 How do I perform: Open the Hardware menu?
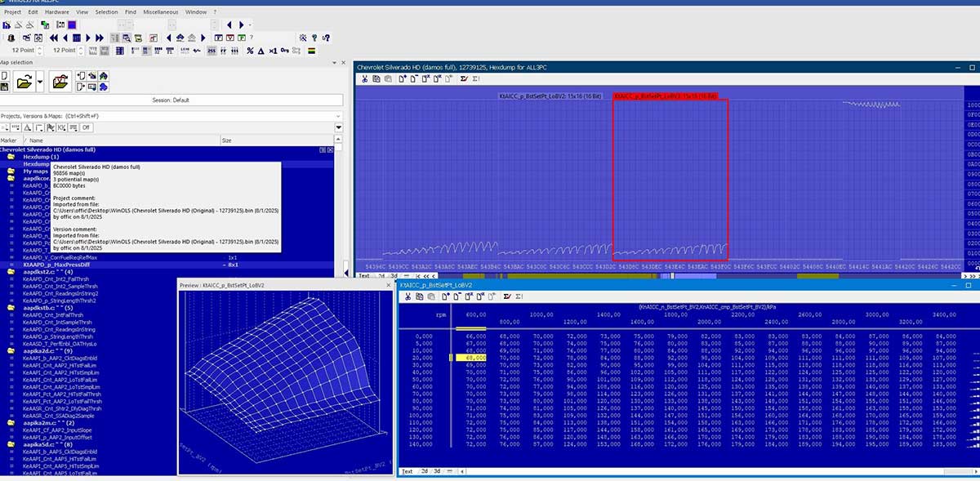[56, 12]
